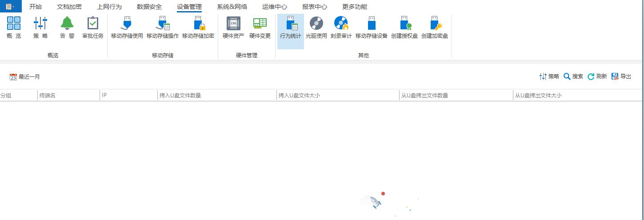The image size is (644, 220).
Task: Sort by 从U盘拷出文件大小 column header
Action: click(578, 95)
